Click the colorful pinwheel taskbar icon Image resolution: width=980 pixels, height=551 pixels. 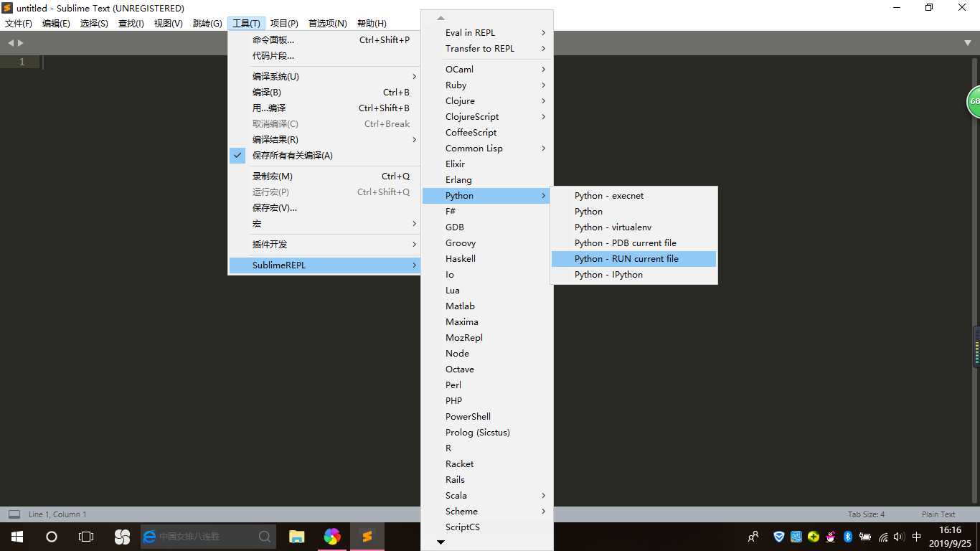332,537
